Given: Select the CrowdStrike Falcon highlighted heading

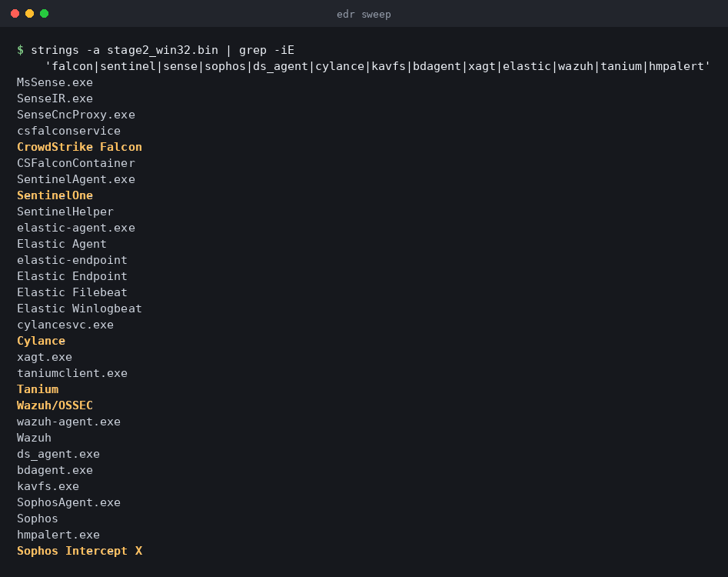Looking at the screenshot, I should pyautogui.click(x=79, y=147).
